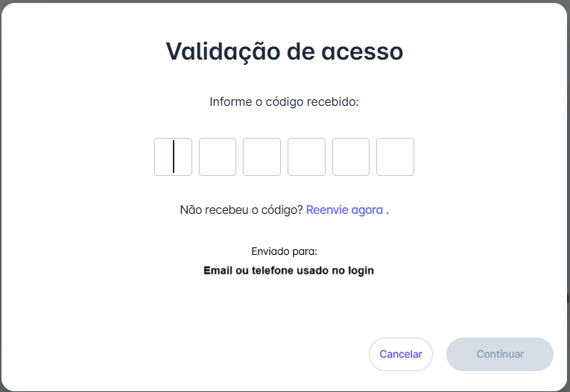Click the last code digit box

395,157
